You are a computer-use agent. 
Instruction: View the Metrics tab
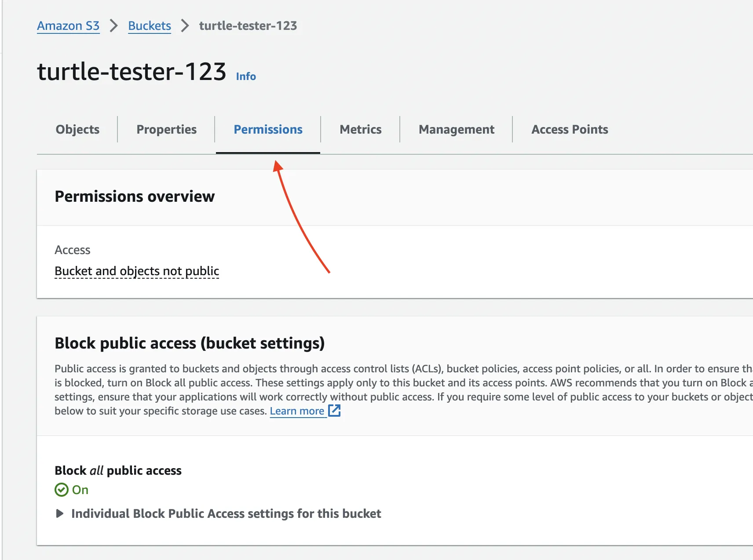tap(360, 130)
